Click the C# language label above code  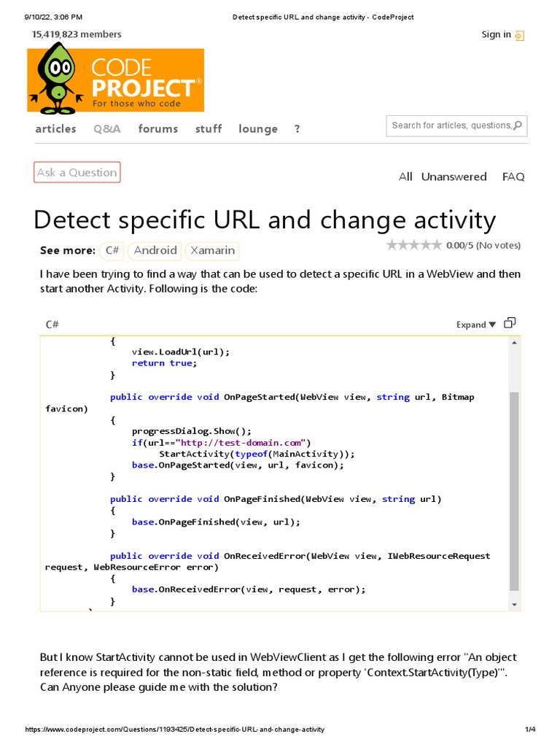pyautogui.click(x=52, y=325)
